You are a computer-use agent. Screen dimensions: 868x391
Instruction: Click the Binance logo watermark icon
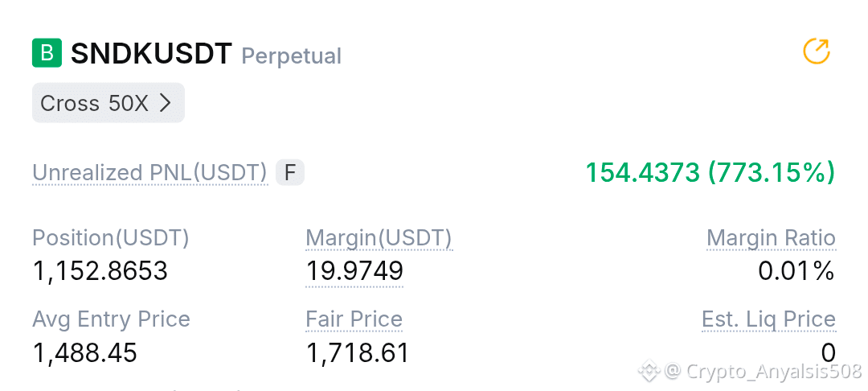pyautogui.click(x=649, y=370)
